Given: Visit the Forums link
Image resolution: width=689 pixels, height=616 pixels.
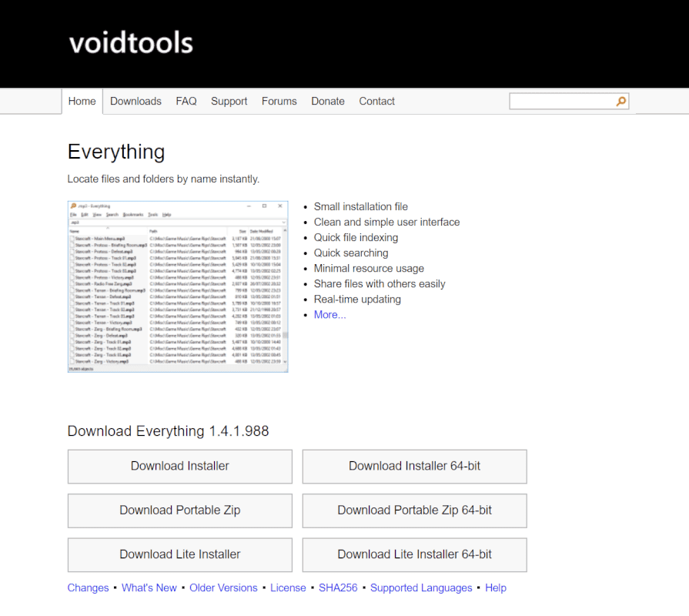Looking at the screenshot, I should coord(279,101).
